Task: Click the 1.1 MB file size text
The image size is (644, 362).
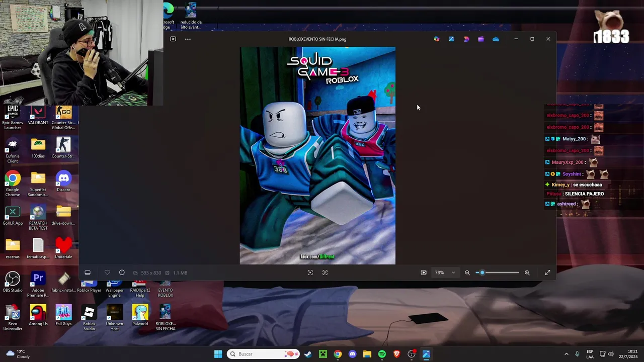Action: coord(180,273)
